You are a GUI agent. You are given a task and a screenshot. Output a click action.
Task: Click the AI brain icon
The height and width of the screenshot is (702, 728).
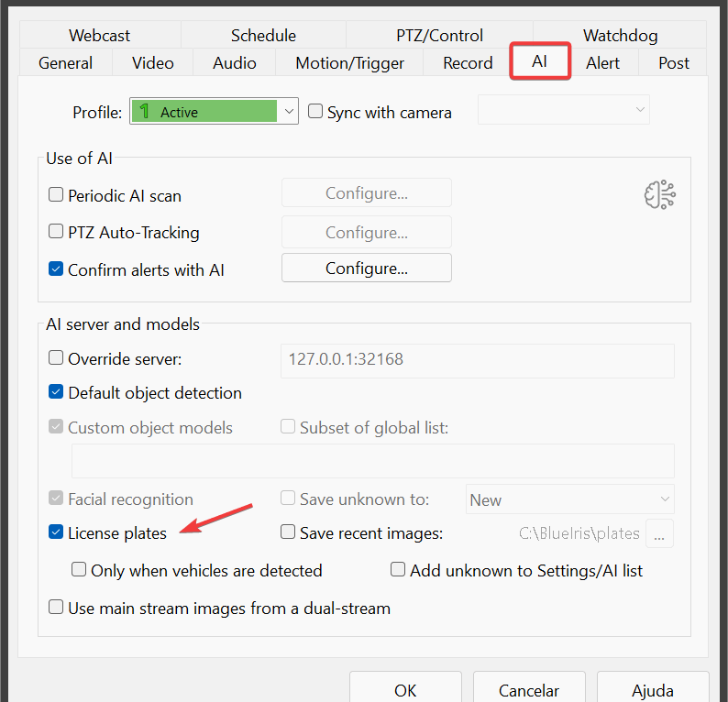[x=656, y=195]
